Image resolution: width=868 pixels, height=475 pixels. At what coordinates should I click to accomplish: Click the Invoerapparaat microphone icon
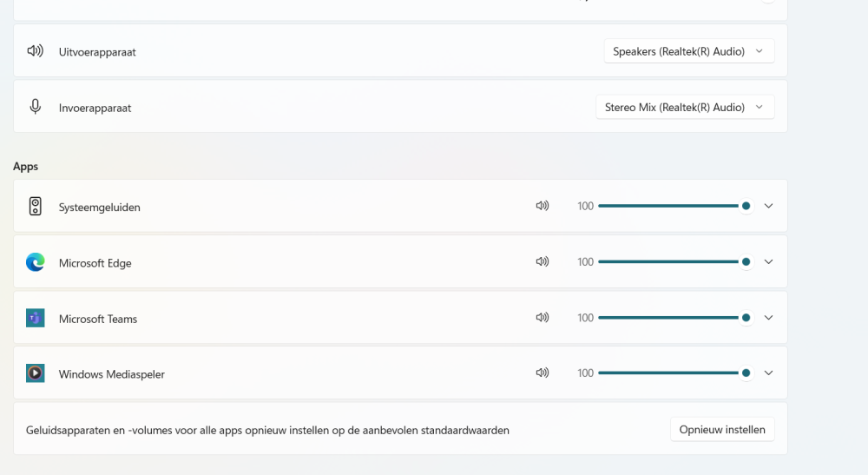click(35, 107)
